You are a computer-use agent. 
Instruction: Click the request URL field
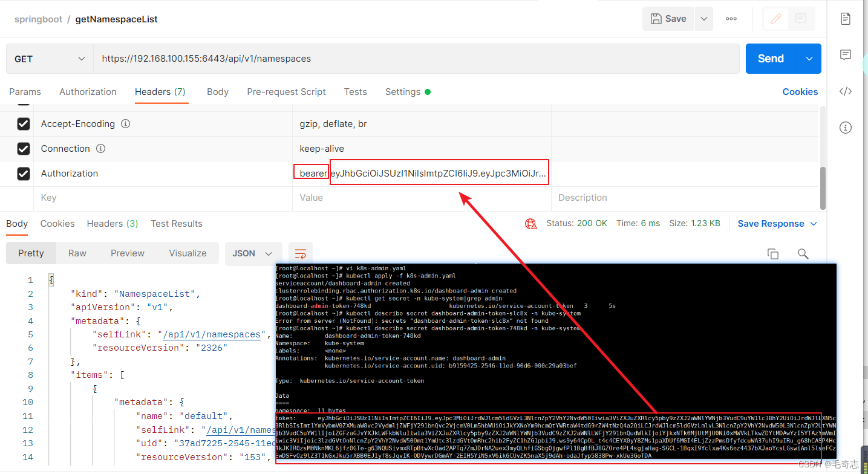416,59
